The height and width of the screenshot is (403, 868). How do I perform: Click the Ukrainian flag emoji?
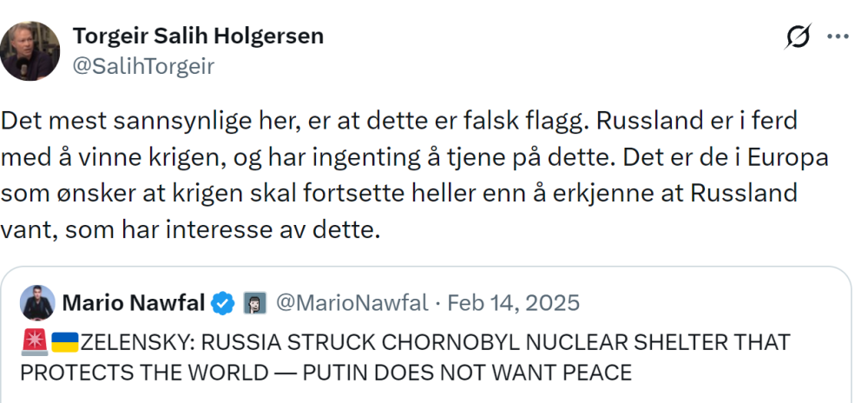(x=66, y=342)
